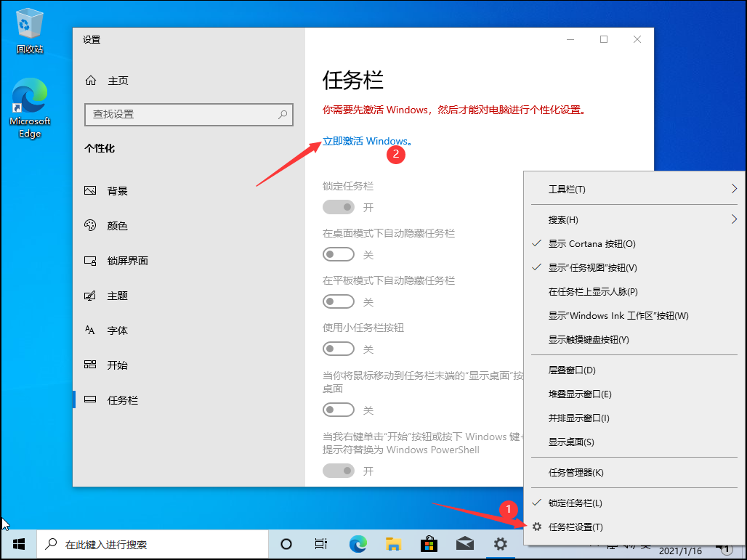Choose 堆叠显示窗口(E) from context menu
The width and height of the screenshot is (747, 560).
coord(634,394)
